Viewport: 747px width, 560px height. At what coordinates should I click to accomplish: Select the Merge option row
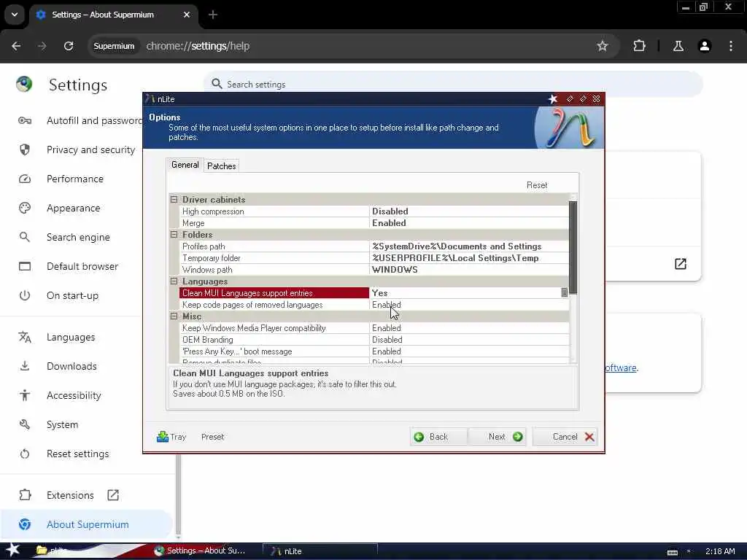click(374, 223)
